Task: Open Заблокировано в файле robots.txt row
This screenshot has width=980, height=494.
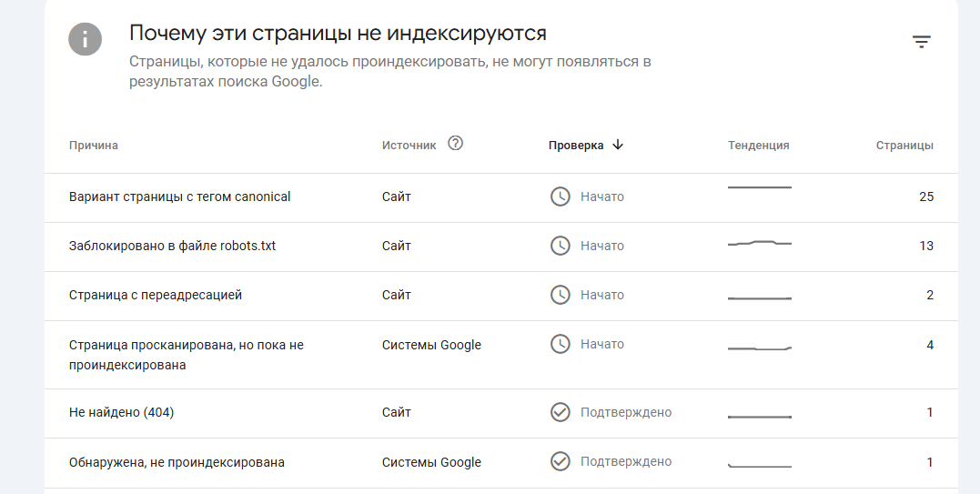Action: (173, 246)
